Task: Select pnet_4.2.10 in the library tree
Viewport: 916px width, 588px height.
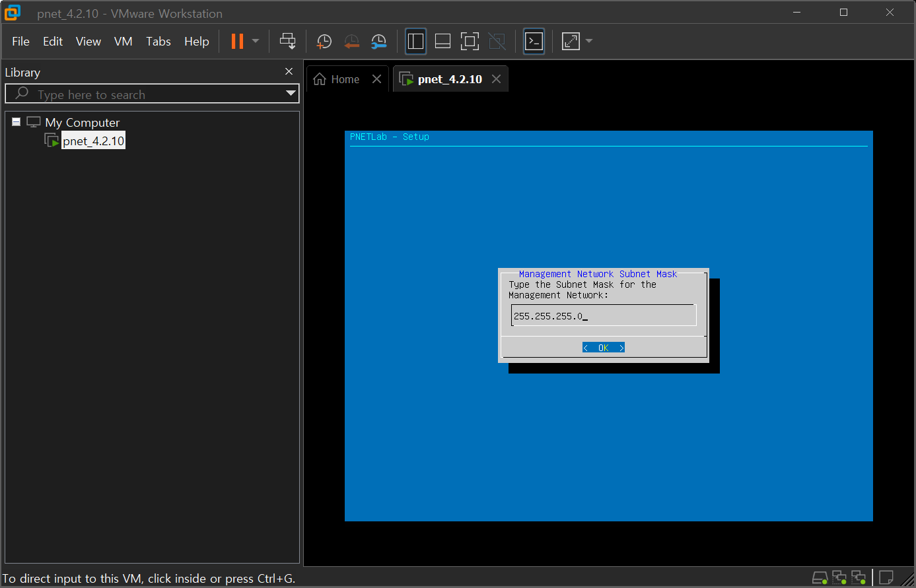Action: (x=93, y=141)
